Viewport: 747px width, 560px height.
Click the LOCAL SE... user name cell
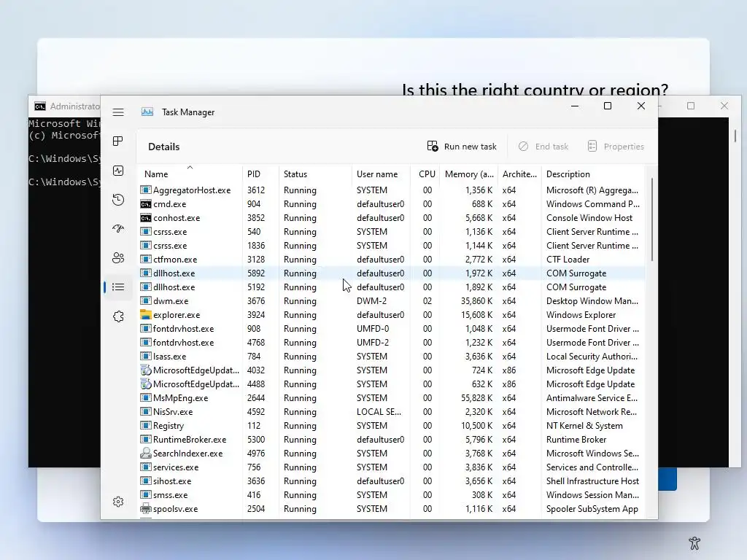coord(379,411)
